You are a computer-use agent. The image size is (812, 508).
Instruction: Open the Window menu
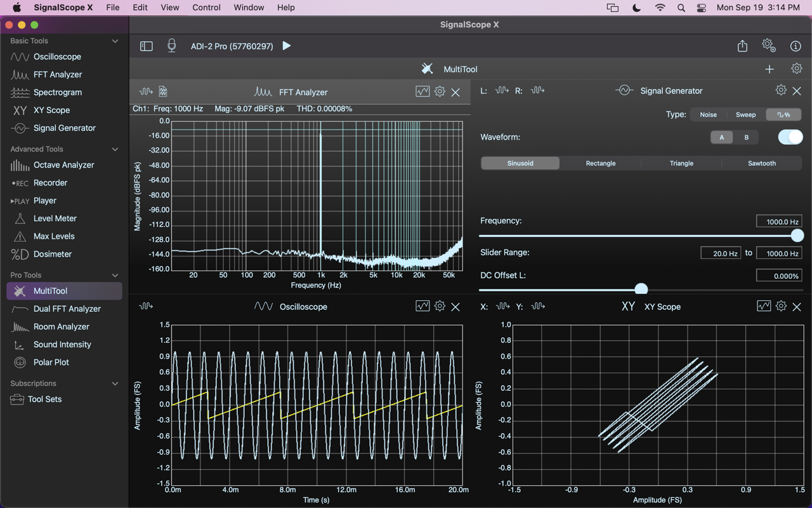[249, 8]
